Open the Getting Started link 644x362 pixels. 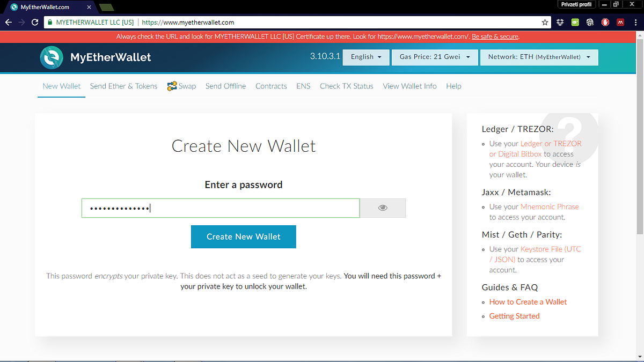click(x=514, y=316)
